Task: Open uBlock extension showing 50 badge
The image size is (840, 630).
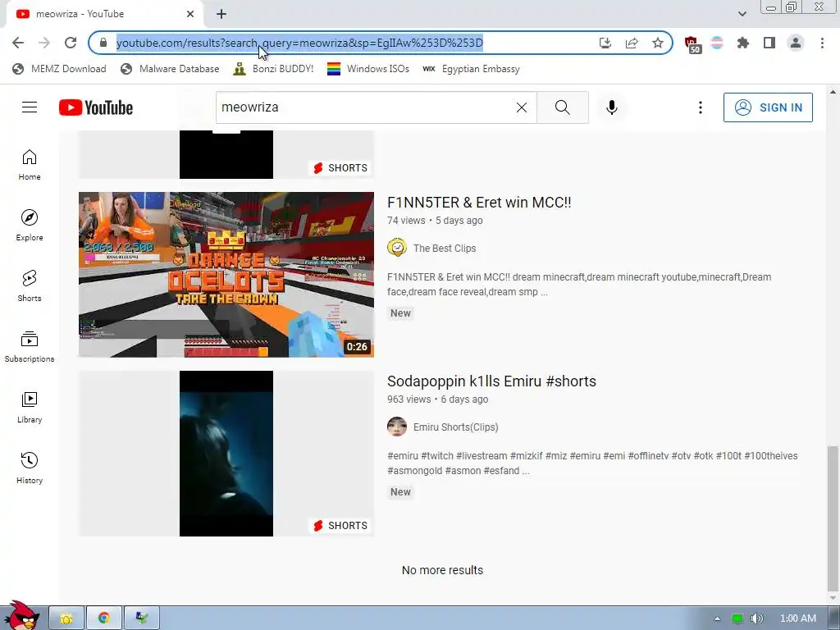Action: (x=692, y=44)
